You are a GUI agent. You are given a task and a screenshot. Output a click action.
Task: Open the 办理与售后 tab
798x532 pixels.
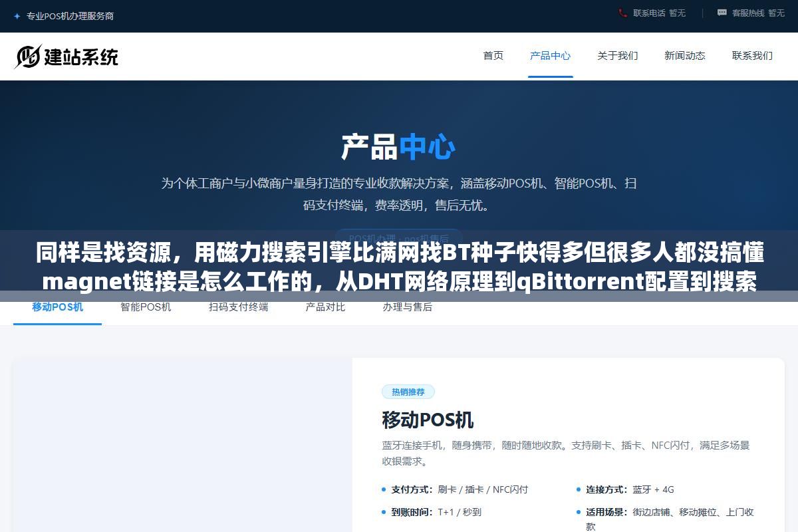coord(408,307)
